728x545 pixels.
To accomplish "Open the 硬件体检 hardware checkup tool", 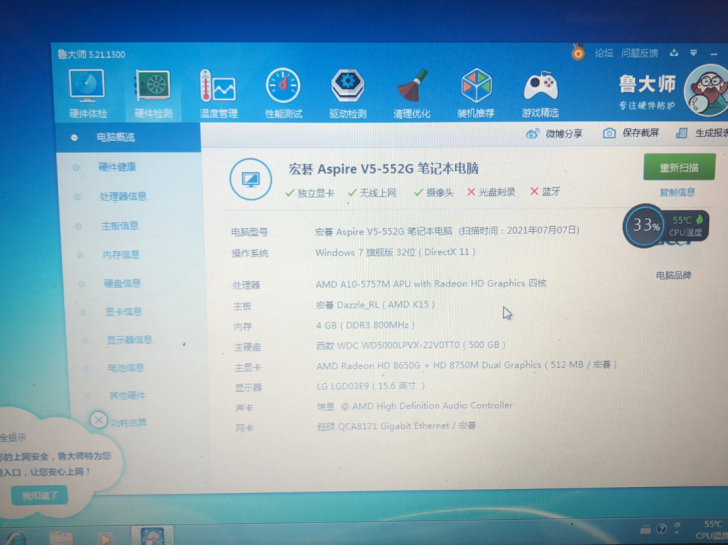I will coord(87,93).
